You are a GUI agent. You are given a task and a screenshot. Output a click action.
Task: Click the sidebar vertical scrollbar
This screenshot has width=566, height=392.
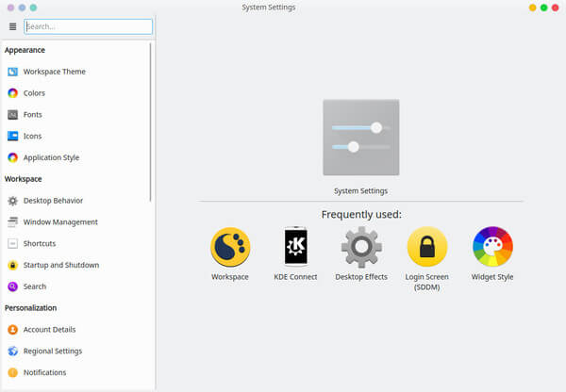151,122
